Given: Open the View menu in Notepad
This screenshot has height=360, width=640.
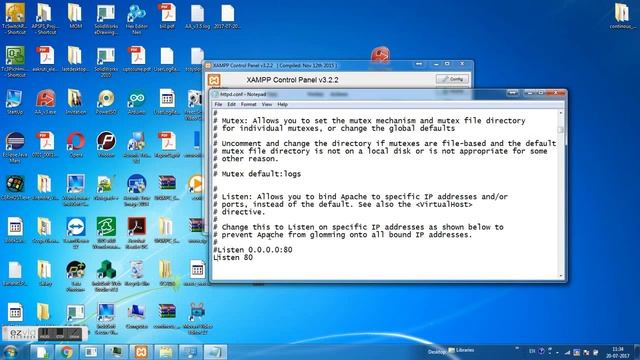Looking at the screenshot, I should click(x=267, y=104).
